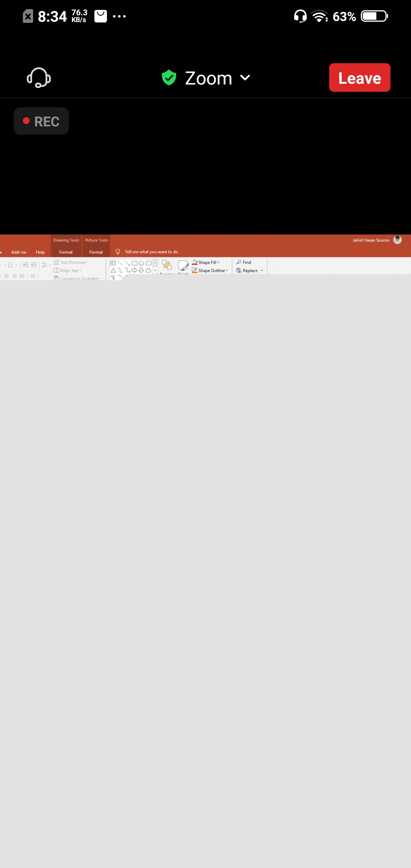
Task: Click Increase List Level indent icon
Action: click(34, 265)
